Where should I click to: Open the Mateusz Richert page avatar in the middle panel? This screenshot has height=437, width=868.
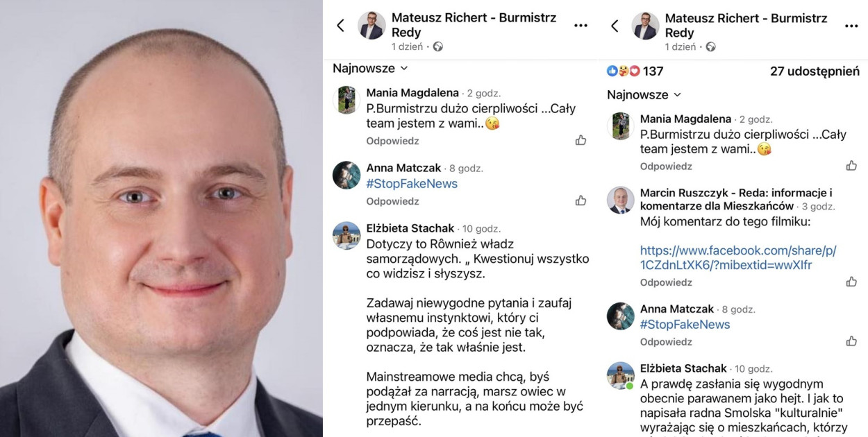click(x=372, y=26)
